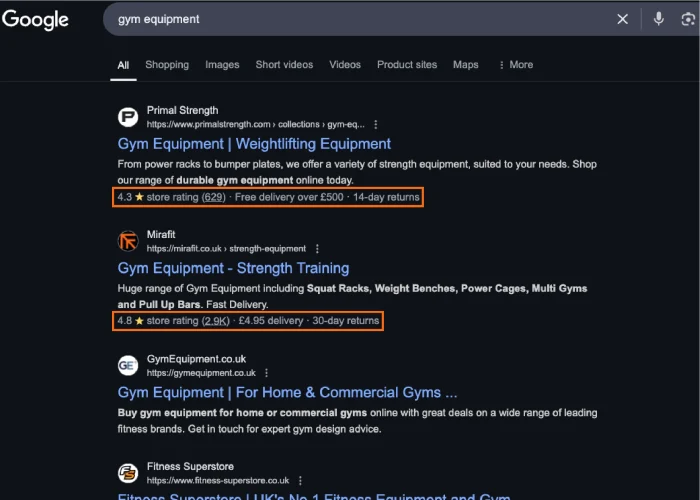Open options menu beside Mirafit URL
Screen dimensions: 700x500
pyautogui.click(x=317, y=249)
